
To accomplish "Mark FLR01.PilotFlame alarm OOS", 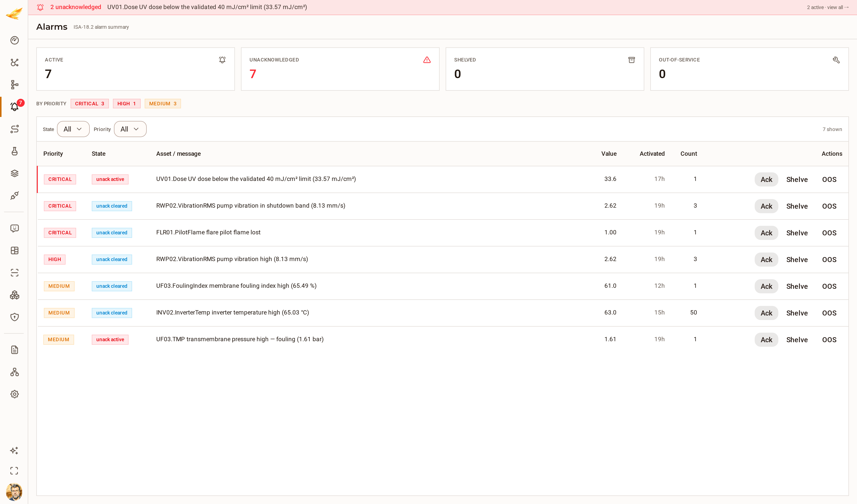I will pos(829,233).
